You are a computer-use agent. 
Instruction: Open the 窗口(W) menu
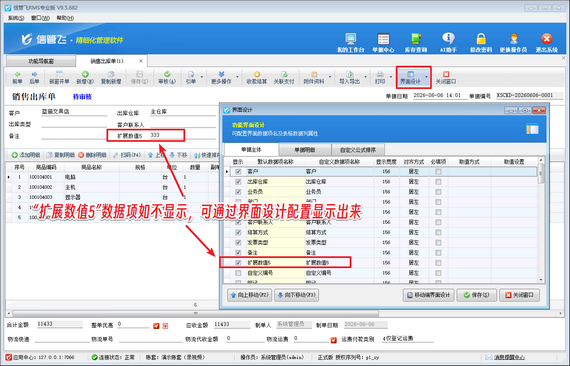click(x=40, y=18)
